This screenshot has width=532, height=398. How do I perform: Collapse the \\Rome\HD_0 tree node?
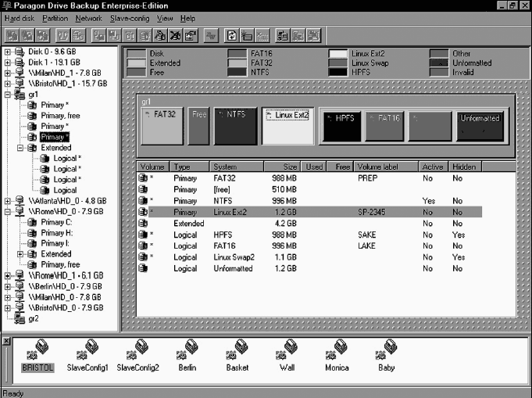pos(8,211)
